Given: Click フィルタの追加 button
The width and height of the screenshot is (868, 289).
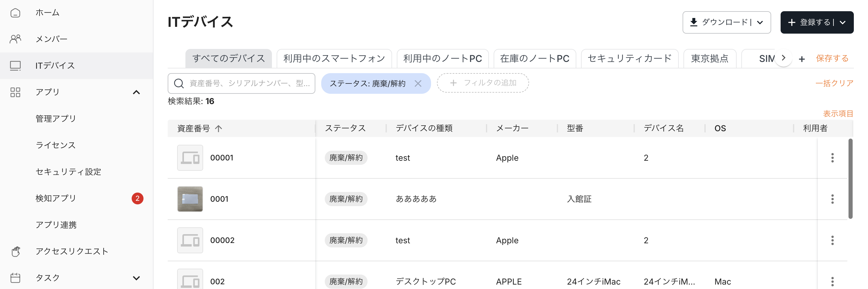Looking at the screenshot, I should (x=482, y=83).
